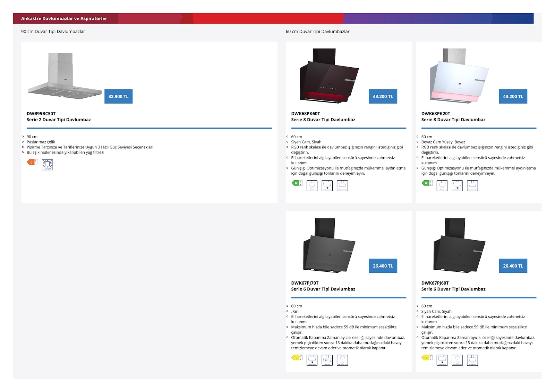This screenshot has height=392, width=555.
Task: Click the yellow A energy label for DWK67PJ70T
Action: [x=297, y=357]
